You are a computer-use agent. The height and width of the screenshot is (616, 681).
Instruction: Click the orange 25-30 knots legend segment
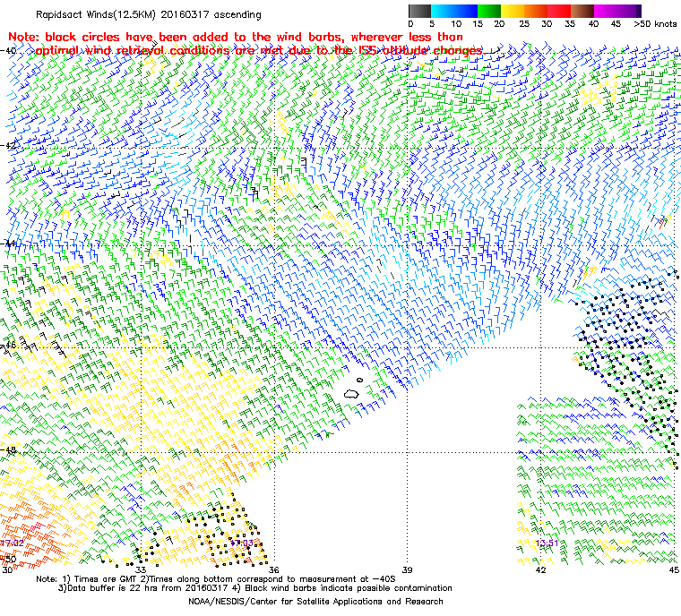536,11
